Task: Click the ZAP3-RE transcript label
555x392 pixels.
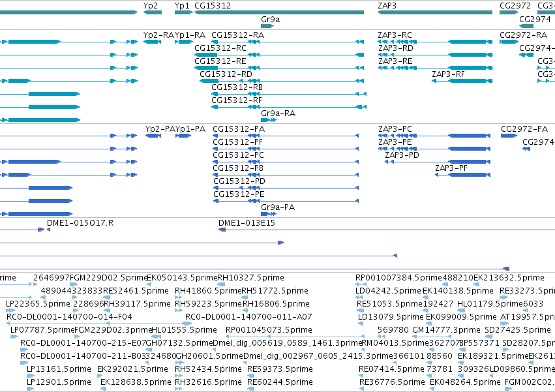Action: coord(395,61)
